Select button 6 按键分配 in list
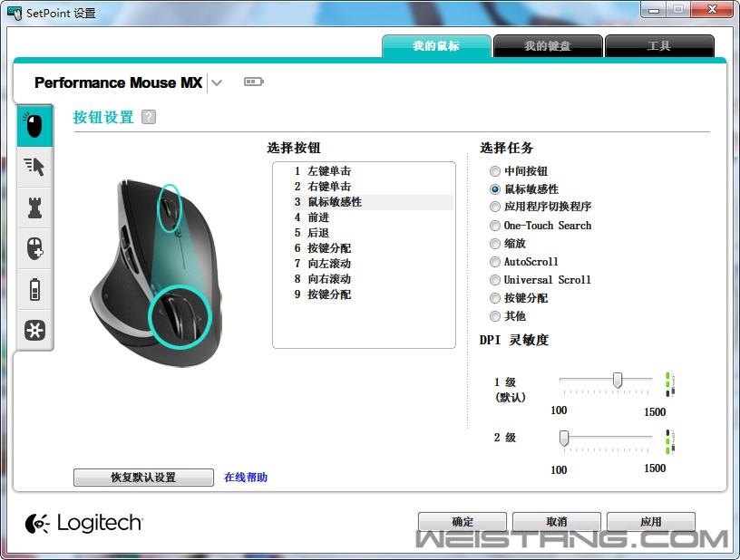Screen dimensions: 740x560 pos(373,248)
